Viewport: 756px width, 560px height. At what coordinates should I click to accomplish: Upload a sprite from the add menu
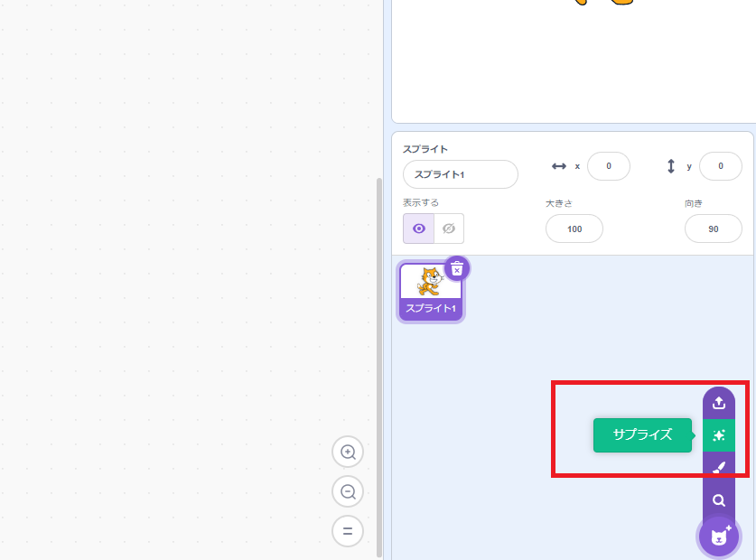(719, 403)
